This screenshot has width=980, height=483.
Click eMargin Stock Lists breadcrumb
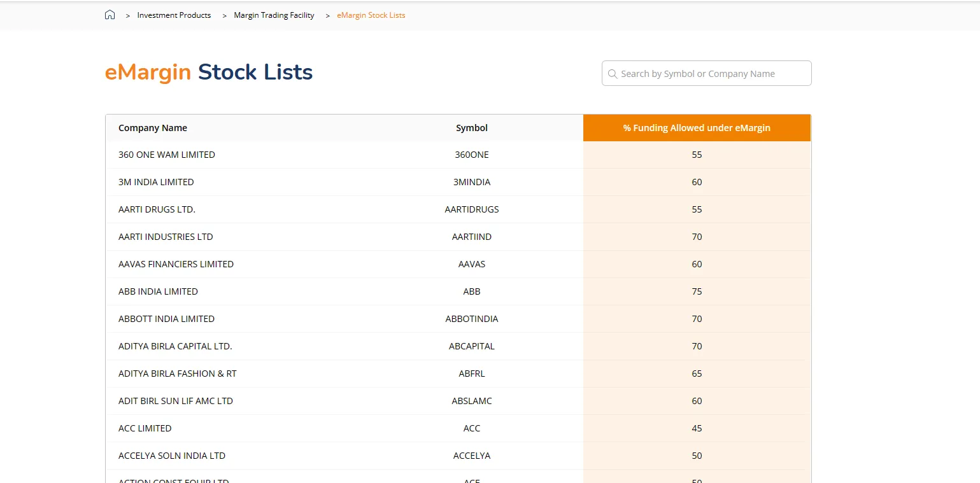click(371, 15)
